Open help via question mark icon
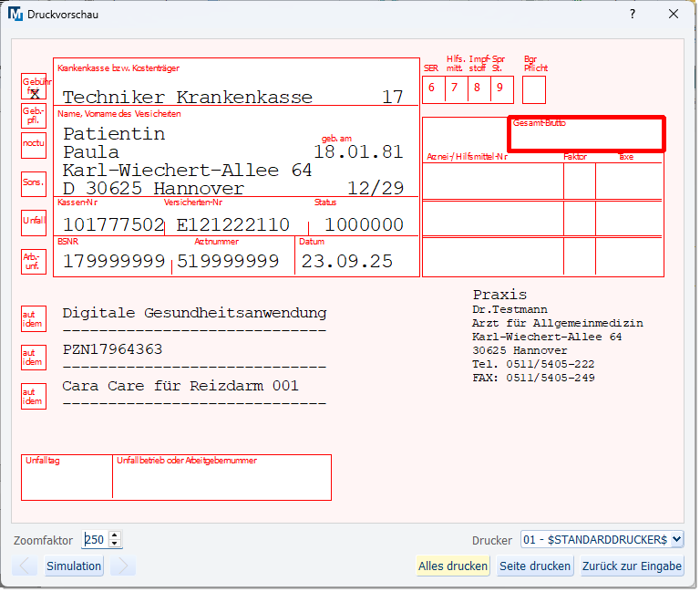The width and height of the screenshot is (700, 592). coord(633,14)
